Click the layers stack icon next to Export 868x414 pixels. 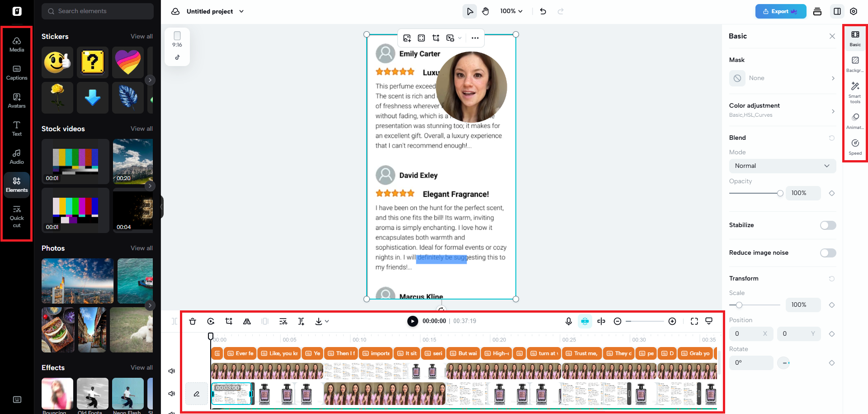pyautogui.click(x=817, y=11)
